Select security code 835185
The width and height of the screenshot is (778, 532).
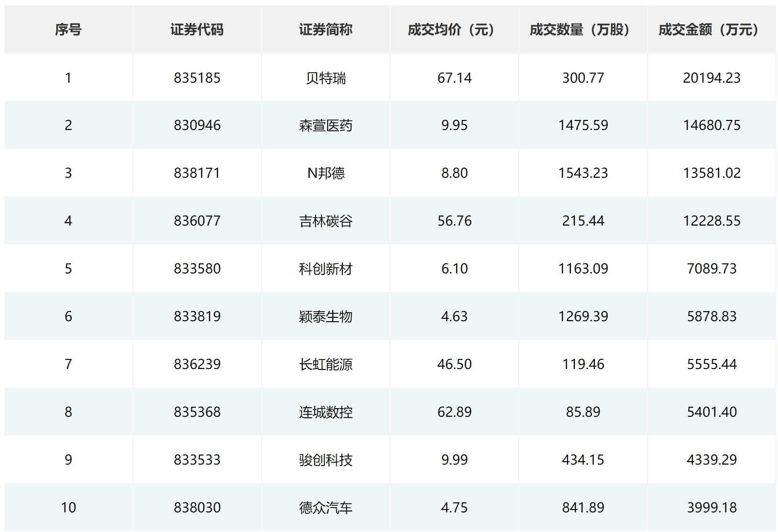point(197,77)
